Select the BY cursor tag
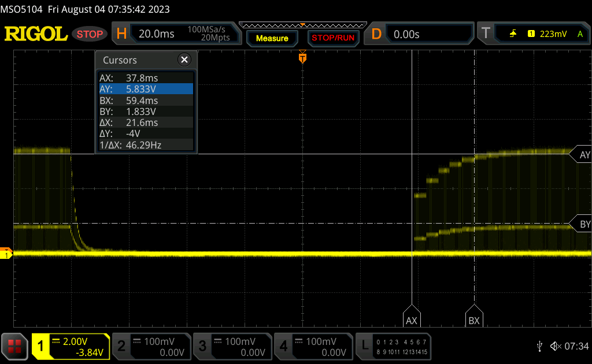This screenshot has width=592, height=364. click(583, 224)
